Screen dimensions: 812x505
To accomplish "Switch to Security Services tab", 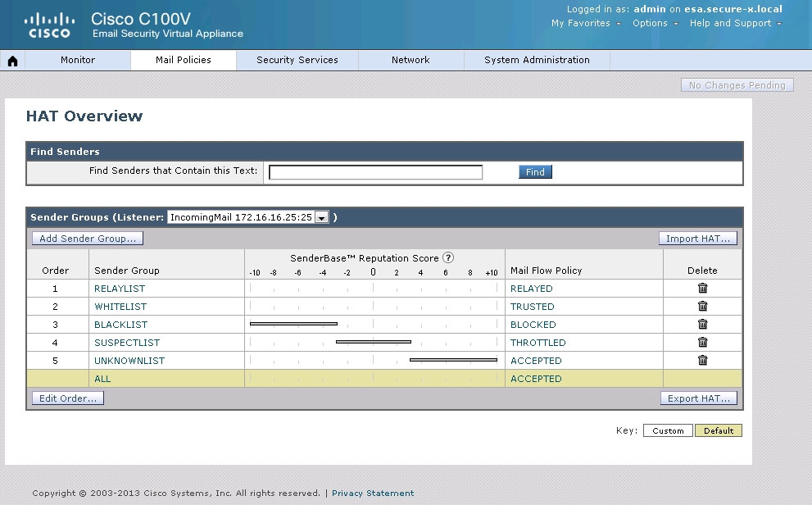I will point(297,60).
